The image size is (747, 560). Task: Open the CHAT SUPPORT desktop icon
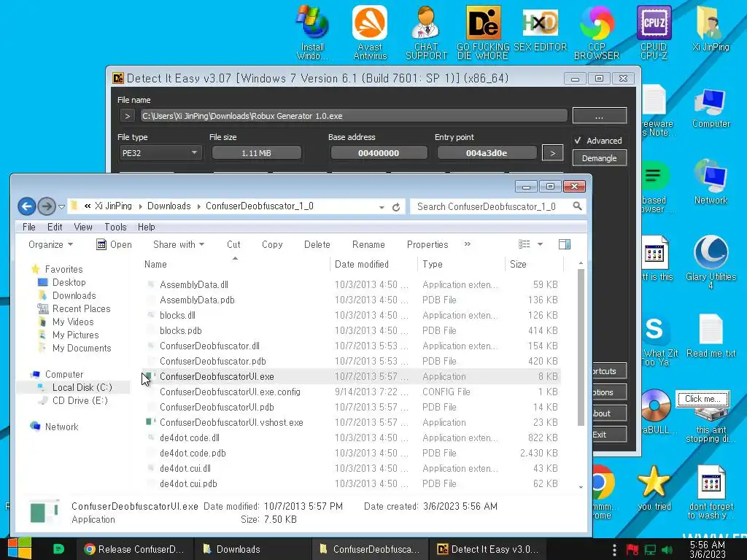(x=426, y=32)
